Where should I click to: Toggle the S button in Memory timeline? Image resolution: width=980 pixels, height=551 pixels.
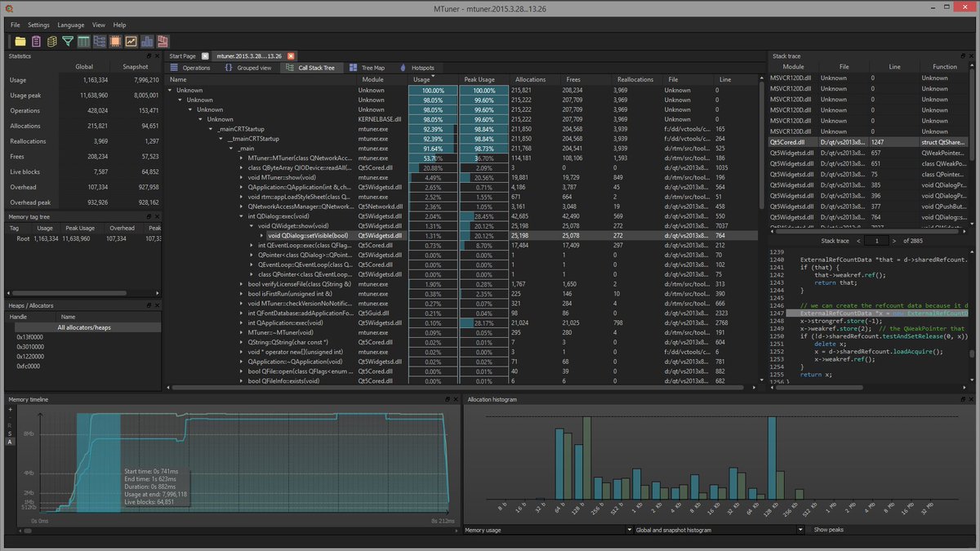tap(10, 433)
